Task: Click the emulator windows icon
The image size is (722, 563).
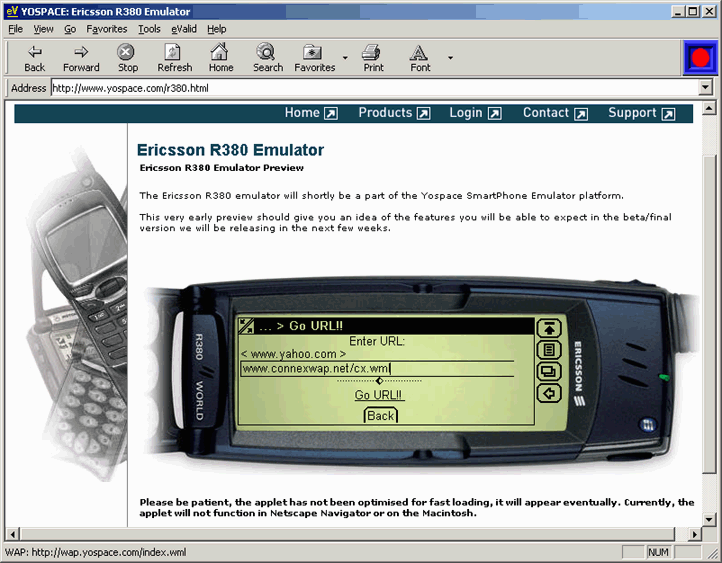Action: pyautogui.click(x=549, y=371)
